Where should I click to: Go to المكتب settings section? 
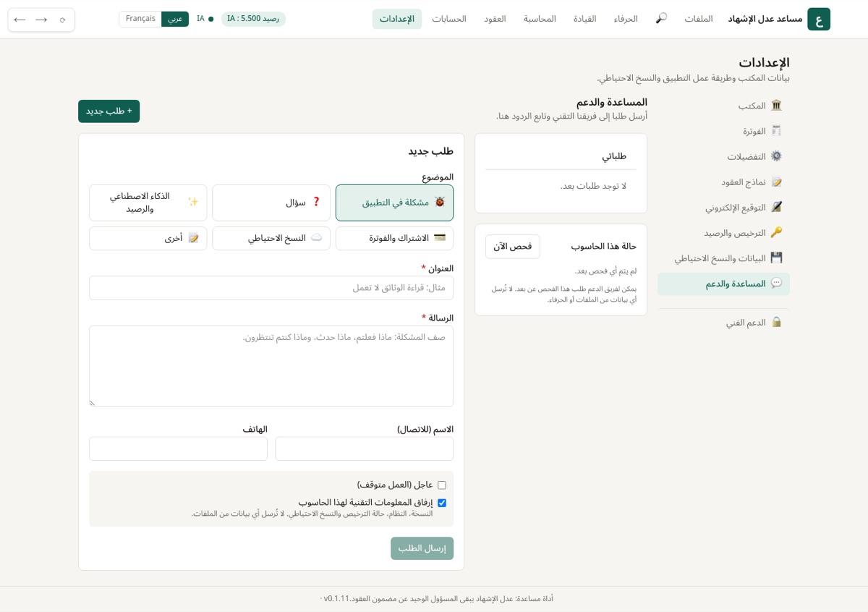point(724,106)
